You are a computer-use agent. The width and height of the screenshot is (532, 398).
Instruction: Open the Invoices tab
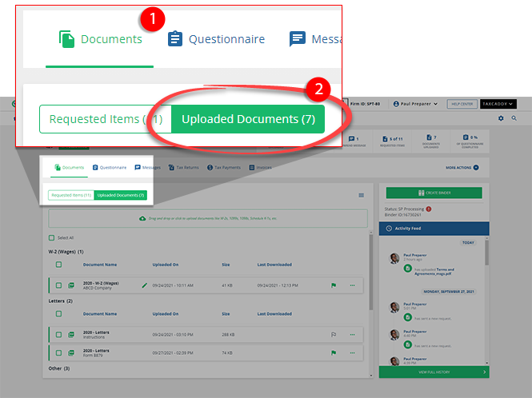tap(260, 168)
